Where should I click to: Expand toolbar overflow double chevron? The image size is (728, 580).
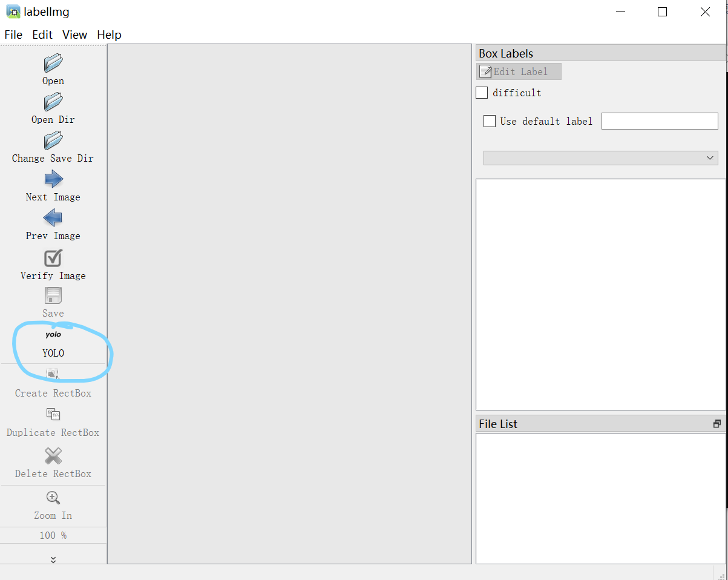tap(53, 559)
